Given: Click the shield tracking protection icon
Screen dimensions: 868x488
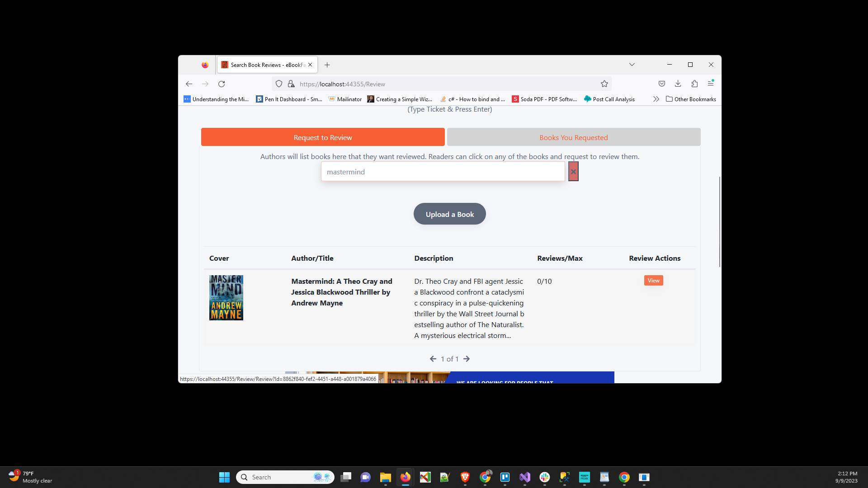Looking at the screenshot, I should click(x=279, y=84).
